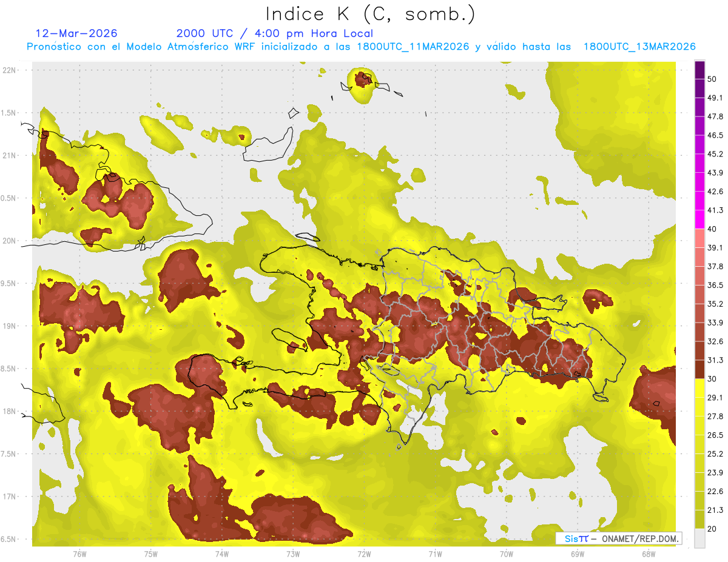Click the '71W' longitude label
Viewport: 728px width, 562px height.
tap(435, 554)
